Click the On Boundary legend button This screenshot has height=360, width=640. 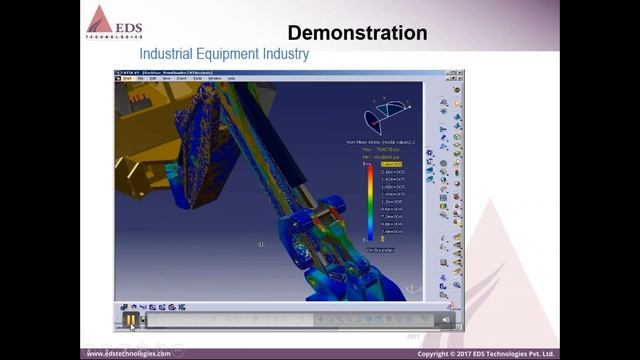(x=380, y=250)
